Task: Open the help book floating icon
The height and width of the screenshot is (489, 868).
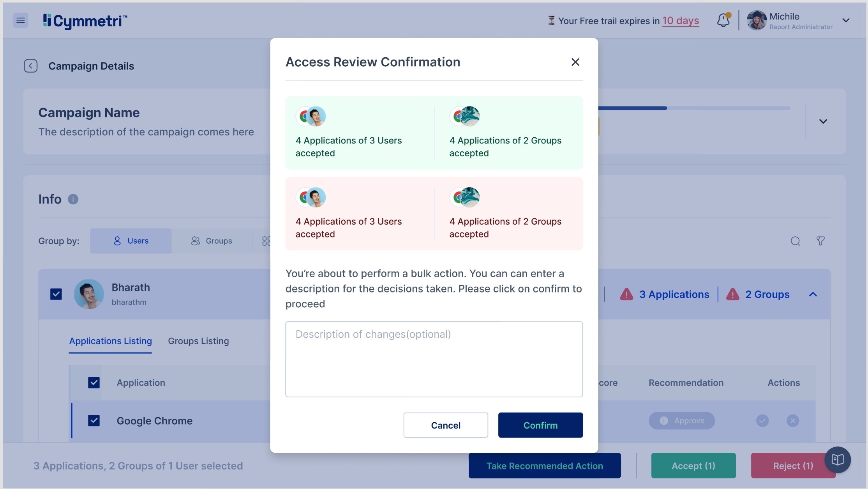Action: click(x=837, y=460)
